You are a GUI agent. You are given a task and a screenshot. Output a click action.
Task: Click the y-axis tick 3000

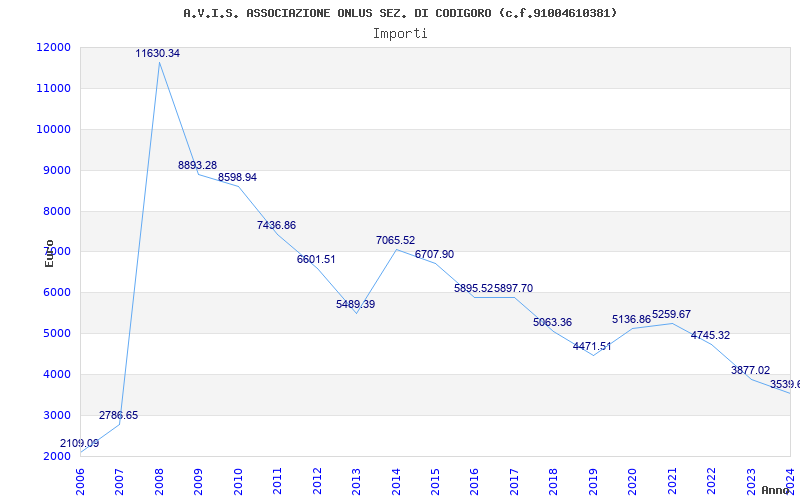[x=56, y=415]
